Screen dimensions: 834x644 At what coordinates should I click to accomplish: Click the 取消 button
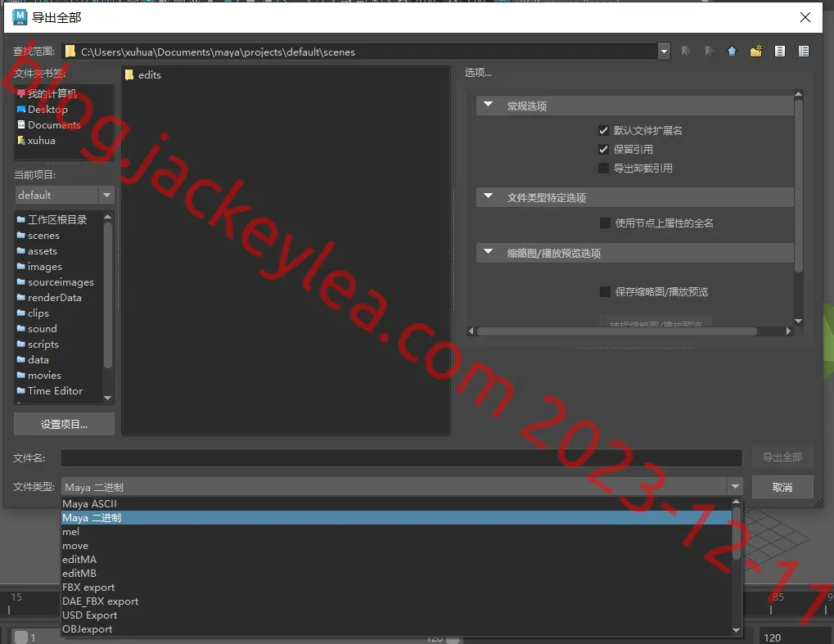point(782,487)
